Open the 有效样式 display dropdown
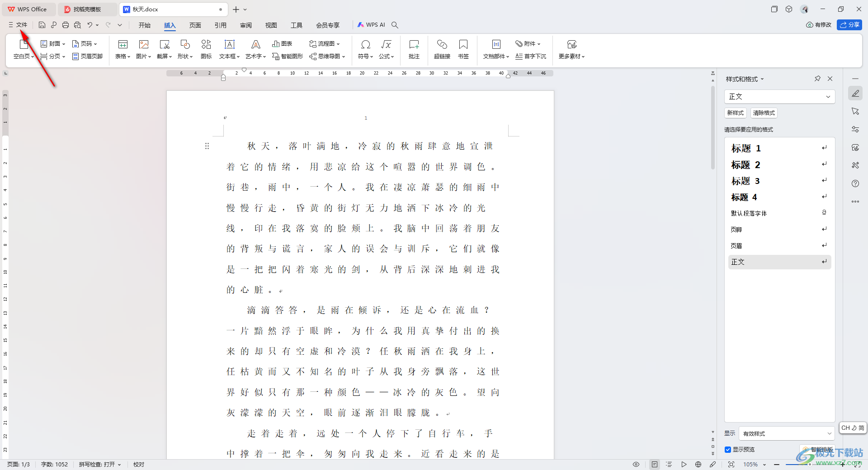868x470 pixels. [x=787, y=434]
